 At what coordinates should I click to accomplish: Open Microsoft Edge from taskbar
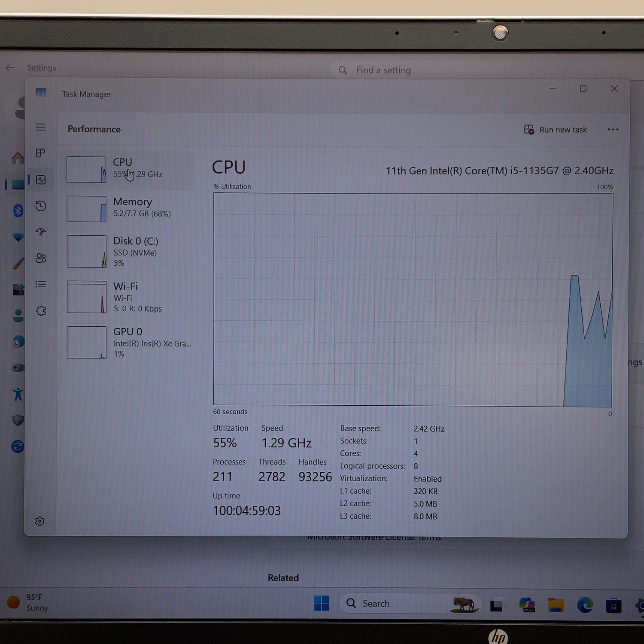585,605
